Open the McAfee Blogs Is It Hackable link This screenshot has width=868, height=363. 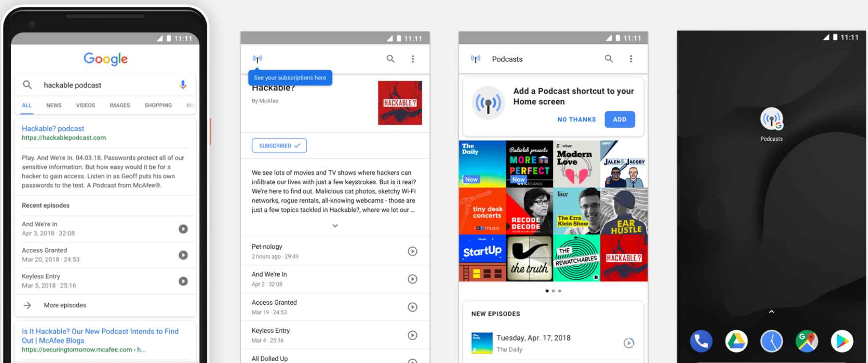click(100, 336)
